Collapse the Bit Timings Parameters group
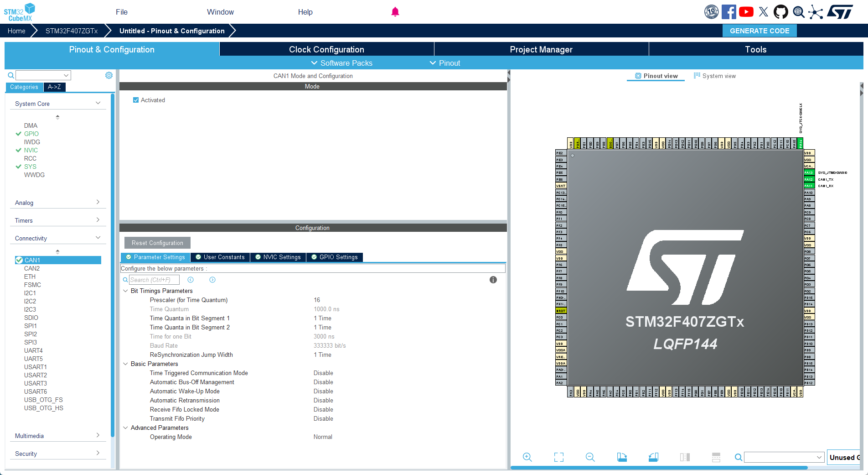 tap(126, 291)
